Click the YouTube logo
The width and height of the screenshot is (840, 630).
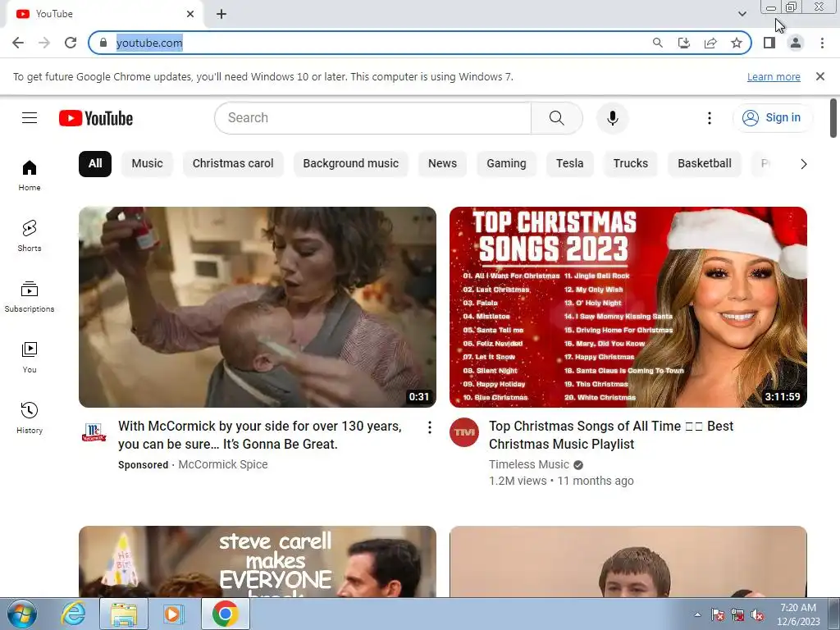[x=96, y=118]
